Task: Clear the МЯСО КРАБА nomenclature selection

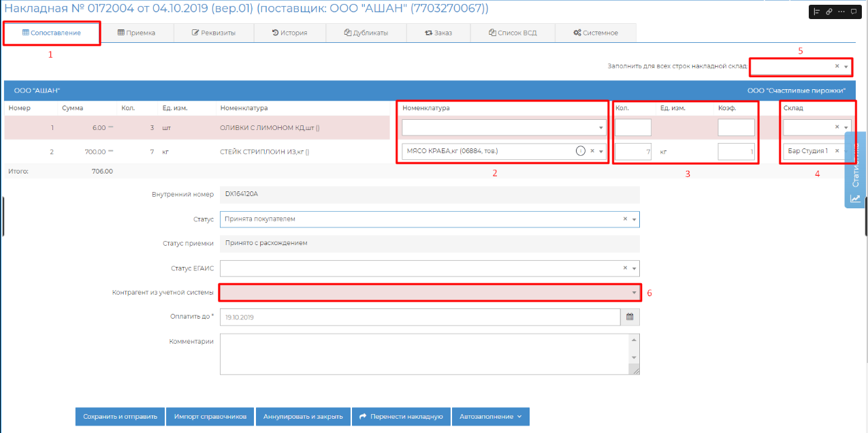Action: 592,151
